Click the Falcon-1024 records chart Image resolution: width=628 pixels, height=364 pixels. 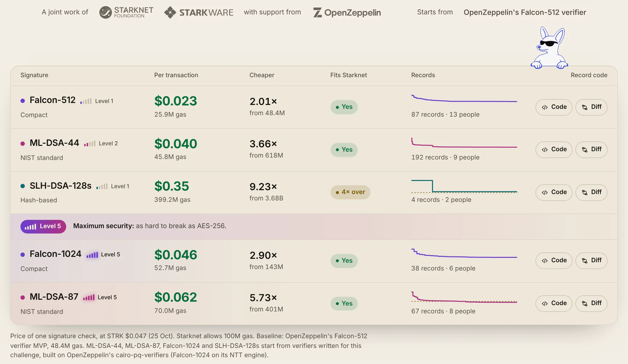coord(464,253)
